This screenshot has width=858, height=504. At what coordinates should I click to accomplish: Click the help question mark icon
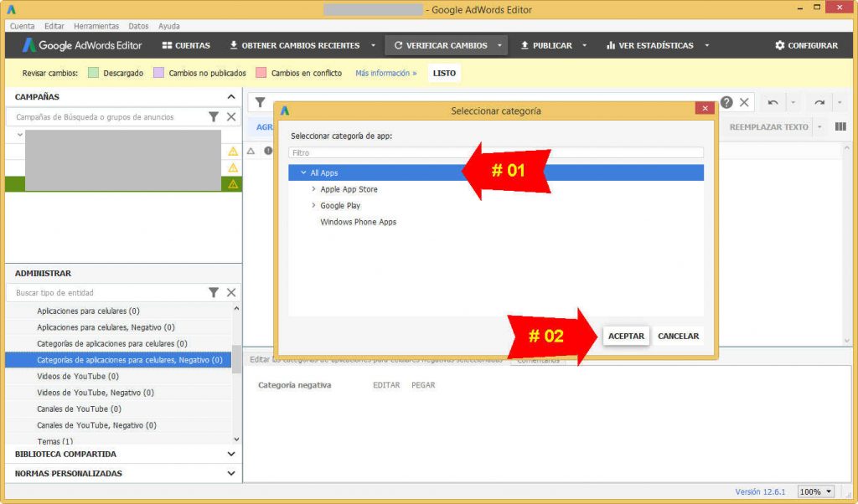[x=725, y=102]
